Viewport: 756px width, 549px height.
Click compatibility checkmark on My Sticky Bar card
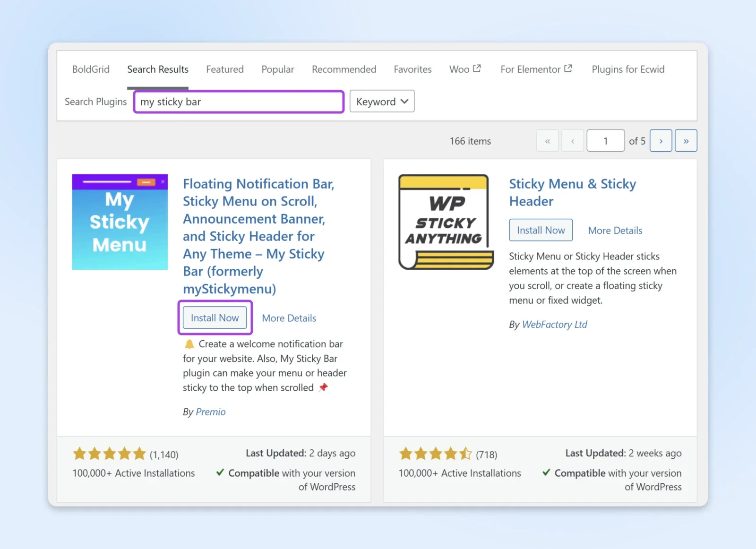click(220, 472)
